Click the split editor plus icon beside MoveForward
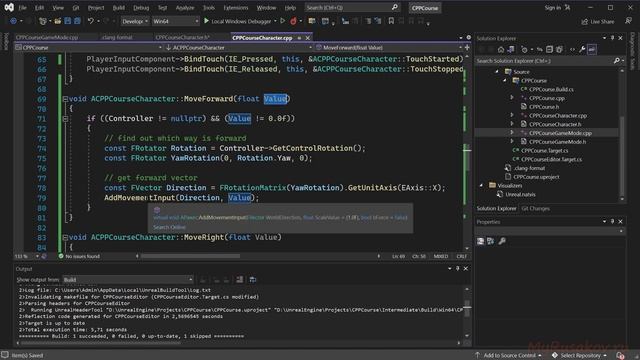The width and height of the screenshot is (640, 360). 467,47
